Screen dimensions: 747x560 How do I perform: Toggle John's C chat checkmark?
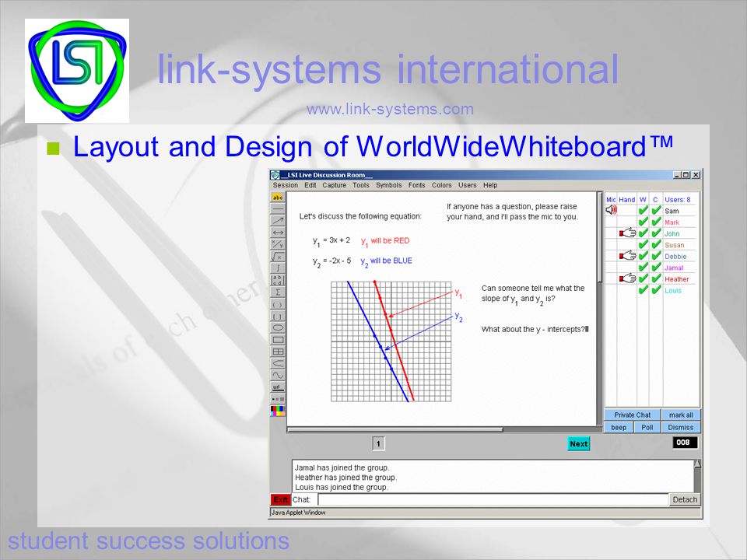[x=656, y=233]
